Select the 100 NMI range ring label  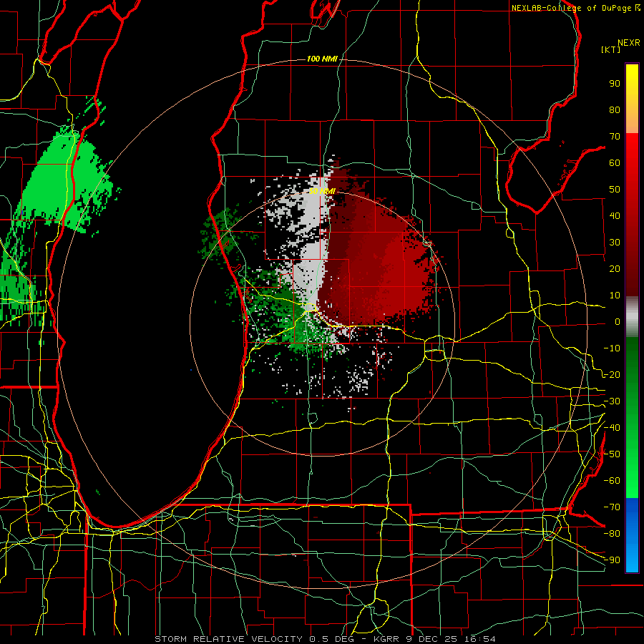coord(322,59)
